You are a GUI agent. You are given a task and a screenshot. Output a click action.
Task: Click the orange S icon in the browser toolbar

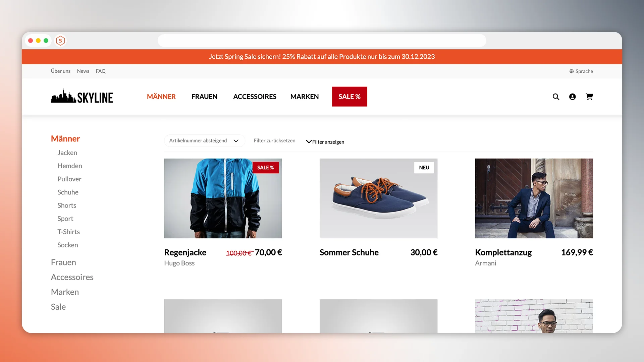60,41
